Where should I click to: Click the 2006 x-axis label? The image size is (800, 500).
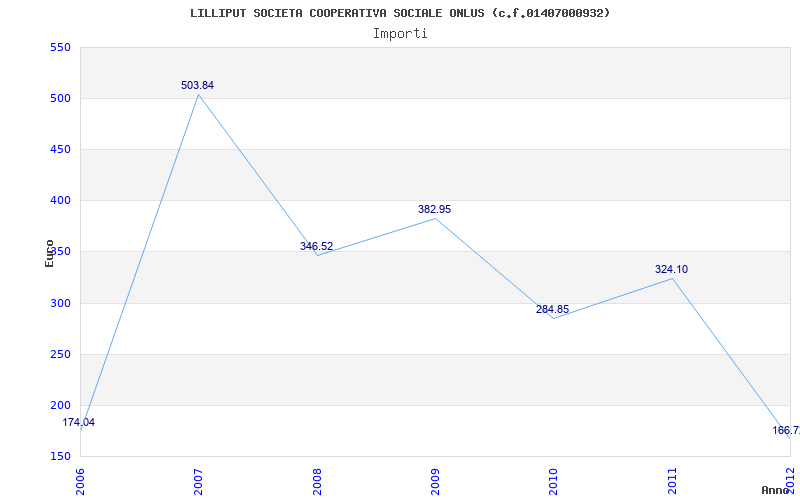pyautogui.click(x=81, y=481)
